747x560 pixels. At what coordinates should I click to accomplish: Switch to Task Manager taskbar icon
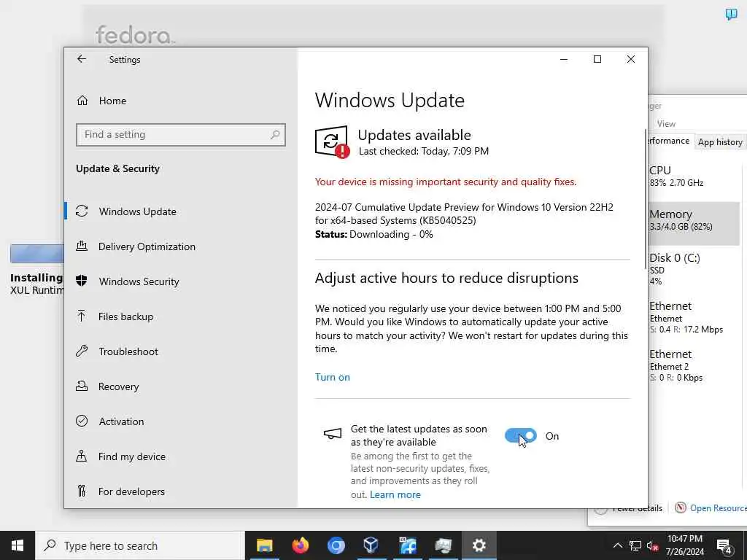(443, 545)
